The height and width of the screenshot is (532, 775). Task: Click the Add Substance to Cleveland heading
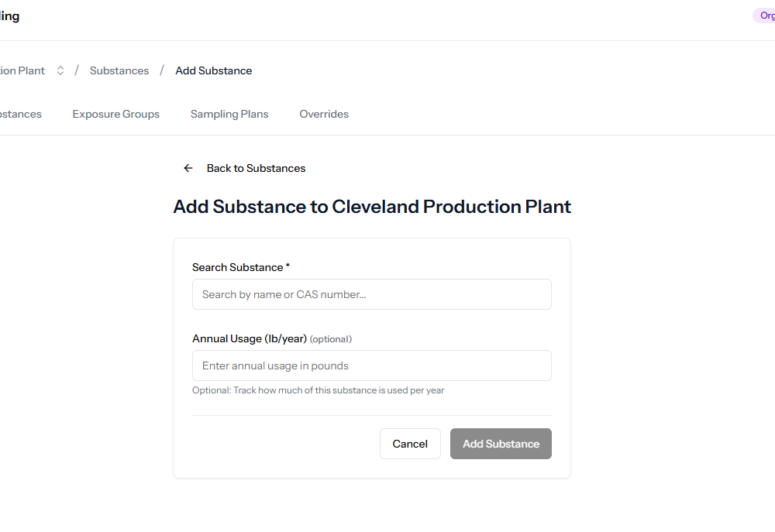click(x=372, y=207)
